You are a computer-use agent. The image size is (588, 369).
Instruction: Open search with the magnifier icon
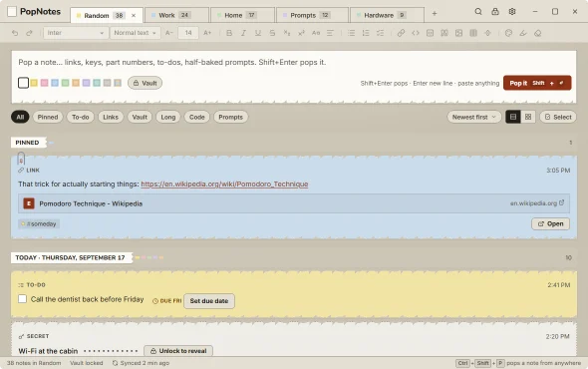(478, 12)
